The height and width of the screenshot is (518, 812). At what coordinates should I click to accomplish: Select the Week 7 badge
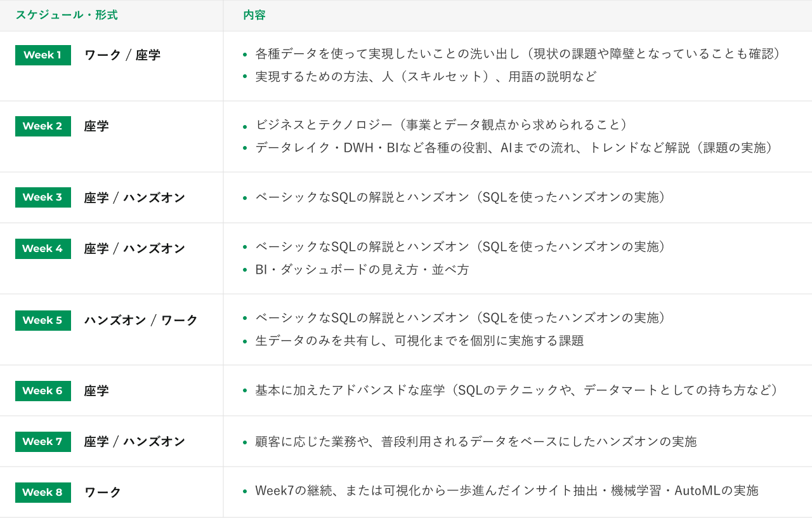(x=43, y=442)
